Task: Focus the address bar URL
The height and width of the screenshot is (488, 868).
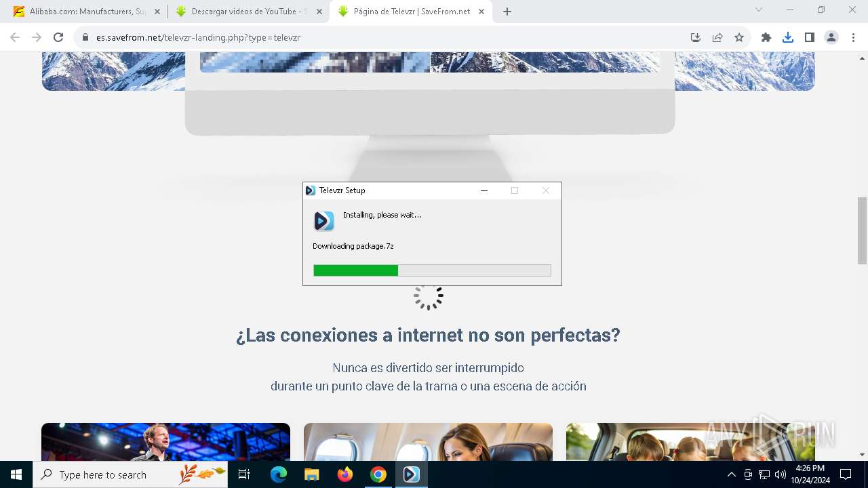Action: click(x=198, y=37)
